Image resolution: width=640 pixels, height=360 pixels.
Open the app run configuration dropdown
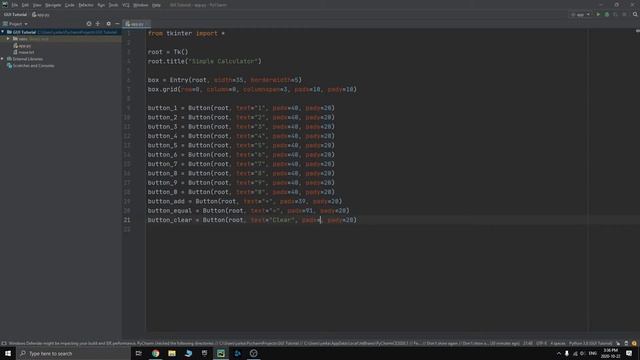point(580,15)
